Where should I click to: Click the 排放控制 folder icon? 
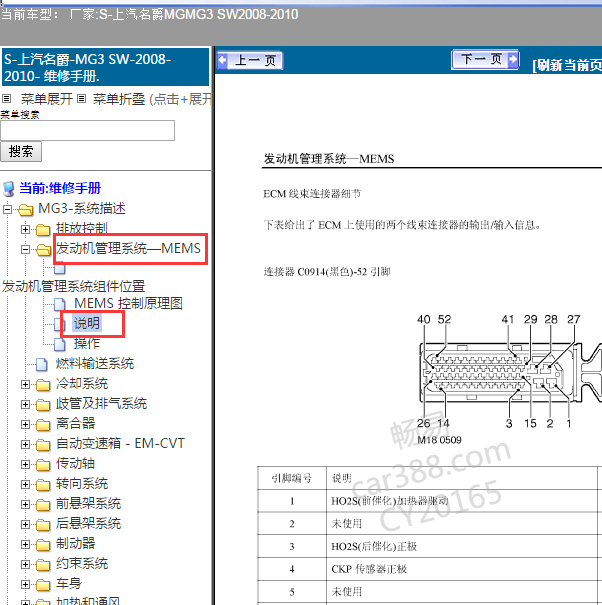[43, 230]
